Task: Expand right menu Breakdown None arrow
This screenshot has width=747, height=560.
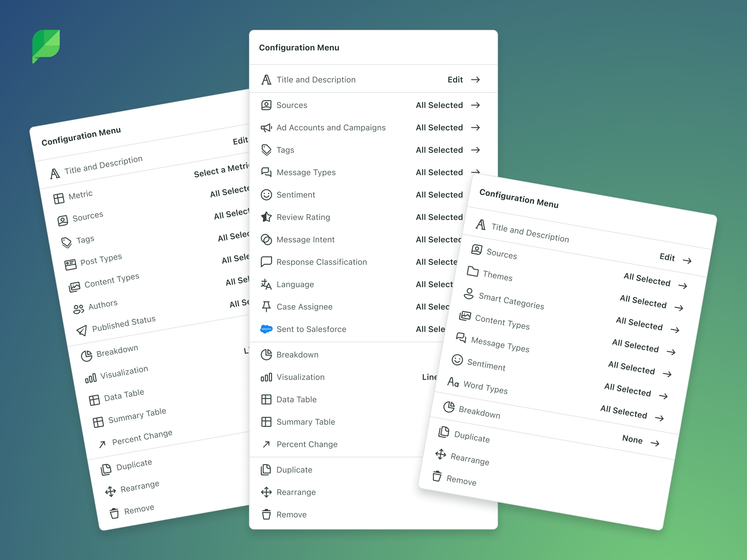Action: 655,443
